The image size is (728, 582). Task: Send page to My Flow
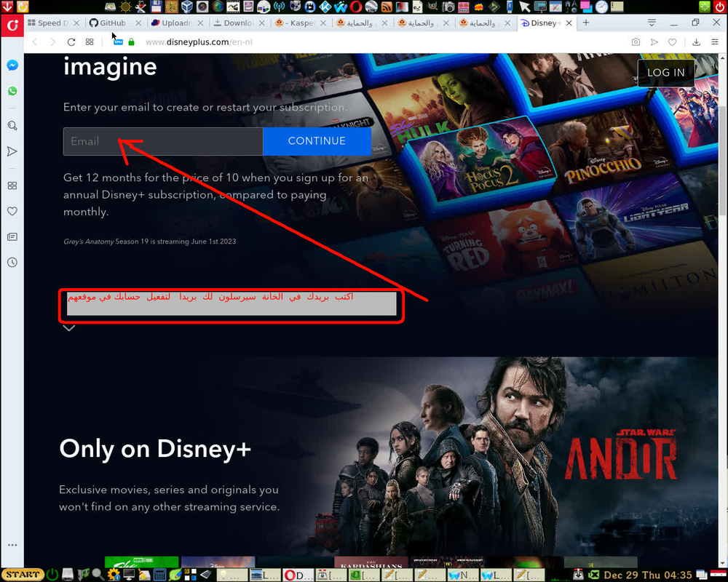(x=654, y=41)
